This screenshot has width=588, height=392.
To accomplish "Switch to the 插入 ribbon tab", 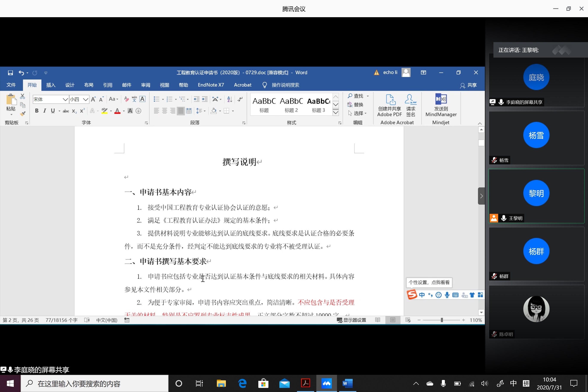I will coord(51,85).
